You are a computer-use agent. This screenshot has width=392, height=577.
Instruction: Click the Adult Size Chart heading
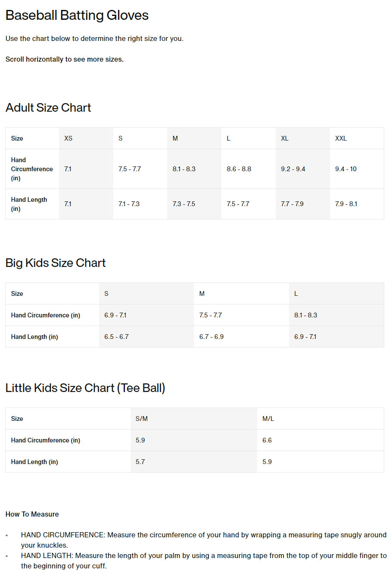click(x=48, y=107)
